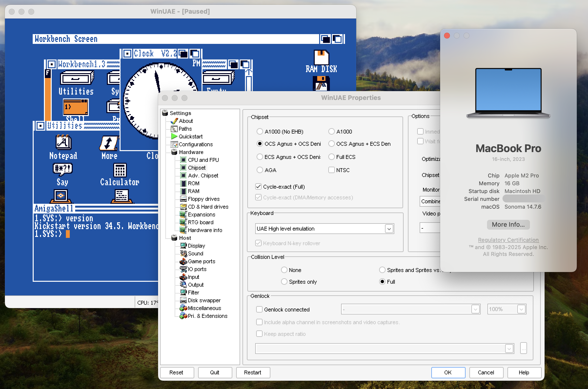This screenshot has height=389, width=588.
Task: Open the Game ports joystick icon
Action: coord(183,261)
